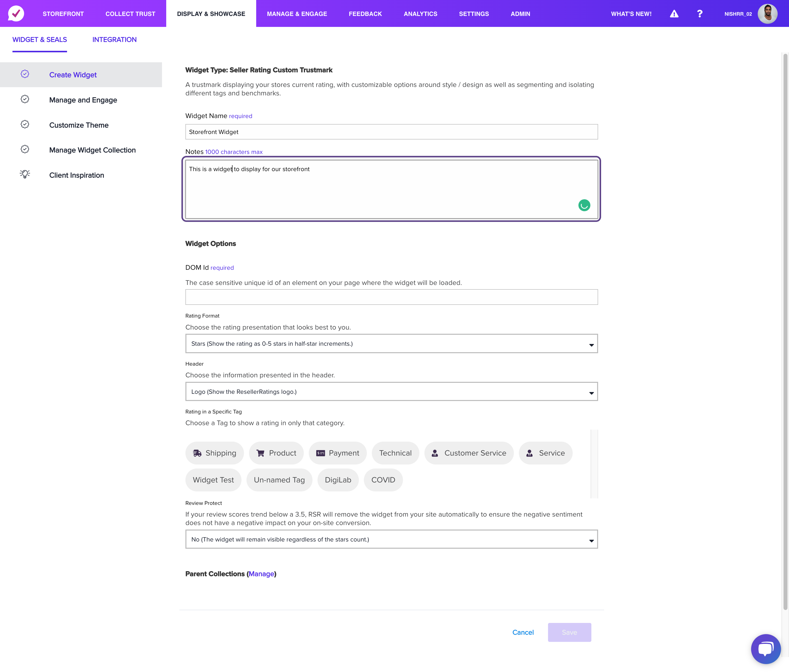Click the Save button
Image resolution: width=789 pixels, height=672 pixels.
(569, 632)
